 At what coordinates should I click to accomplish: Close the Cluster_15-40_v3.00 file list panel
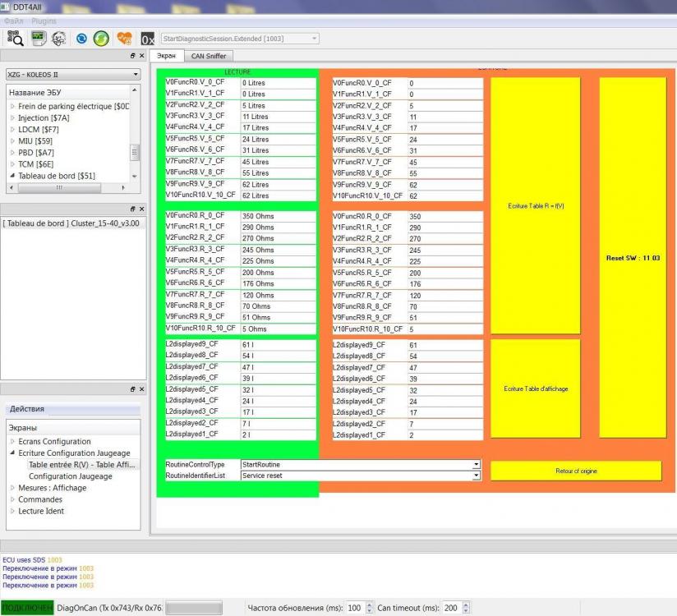pyautogui.click(x=141, y=209)
